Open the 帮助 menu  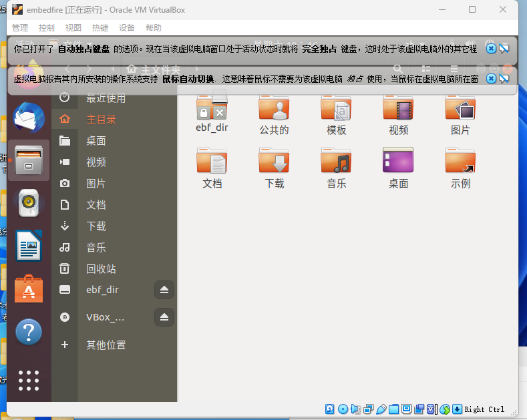pyautogui.click(x=154, y=27)
